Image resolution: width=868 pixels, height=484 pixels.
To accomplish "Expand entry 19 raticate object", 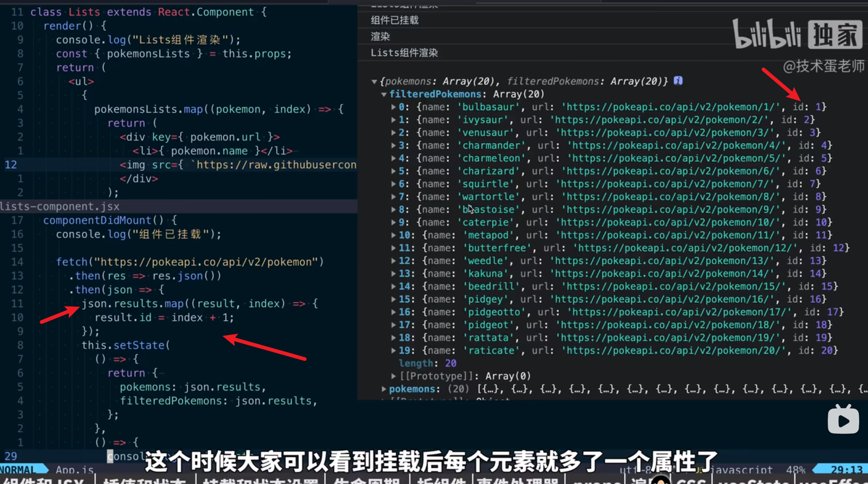I will tap(394, 351).
